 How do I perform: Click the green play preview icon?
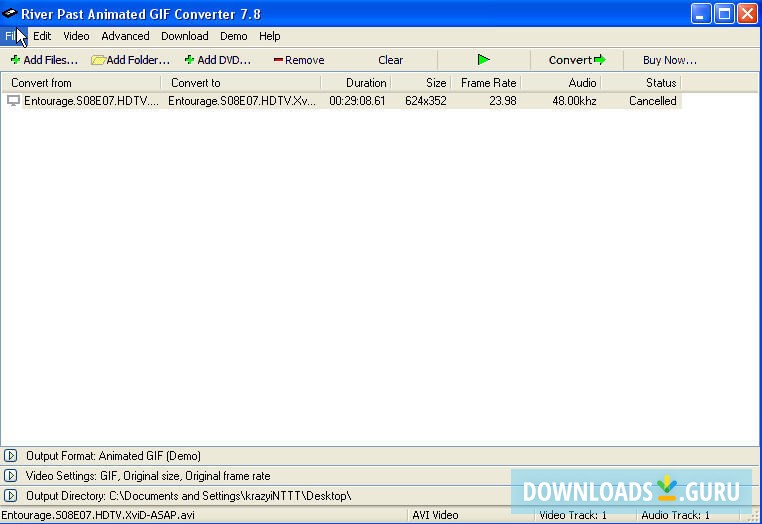(x=484, y=60)
